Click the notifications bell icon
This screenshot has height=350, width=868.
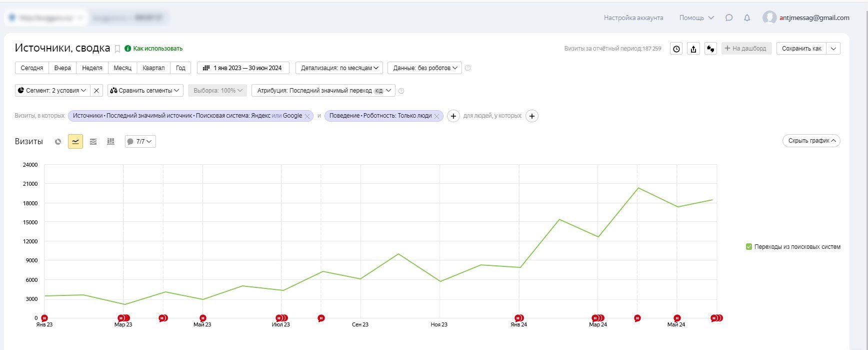click(747, 18)
